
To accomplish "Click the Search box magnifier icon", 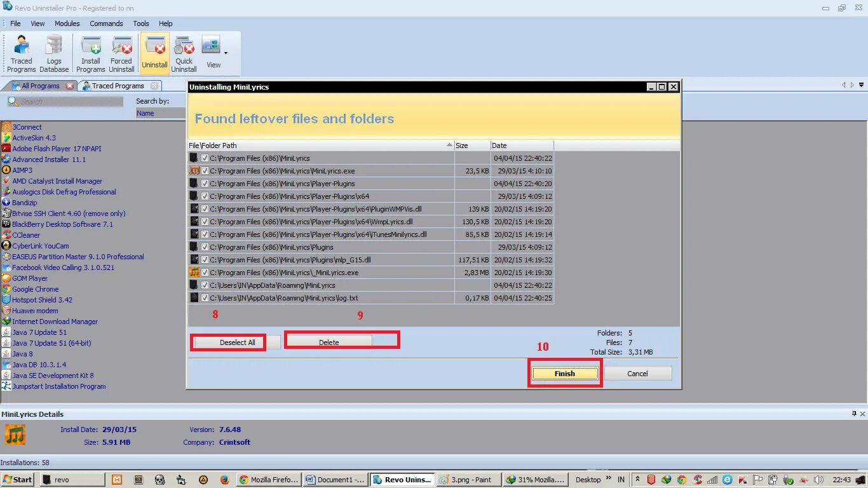I will (13, 102).
